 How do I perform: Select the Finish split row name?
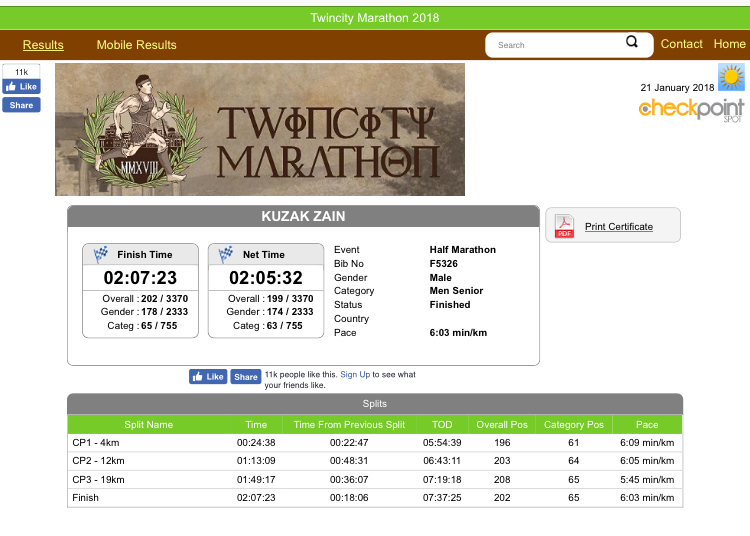86,498
